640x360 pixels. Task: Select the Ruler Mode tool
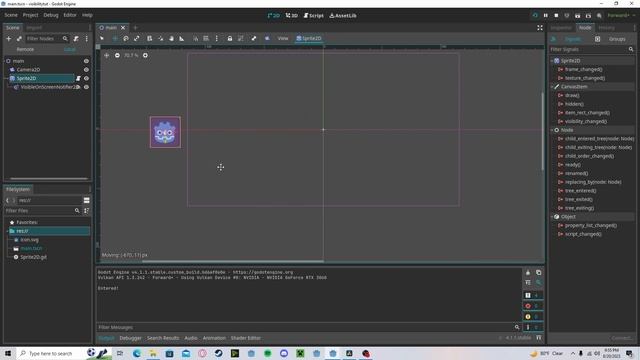[x=182, y=38]
